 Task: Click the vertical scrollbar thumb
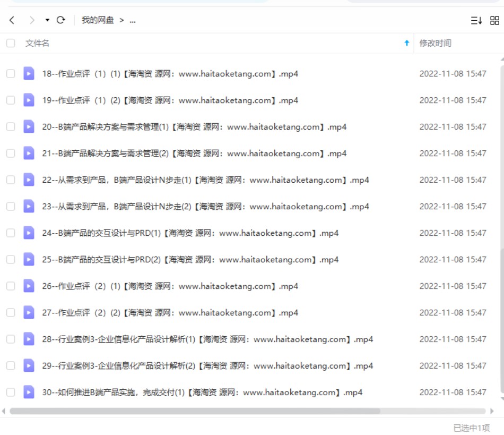[x=502, y=320]
